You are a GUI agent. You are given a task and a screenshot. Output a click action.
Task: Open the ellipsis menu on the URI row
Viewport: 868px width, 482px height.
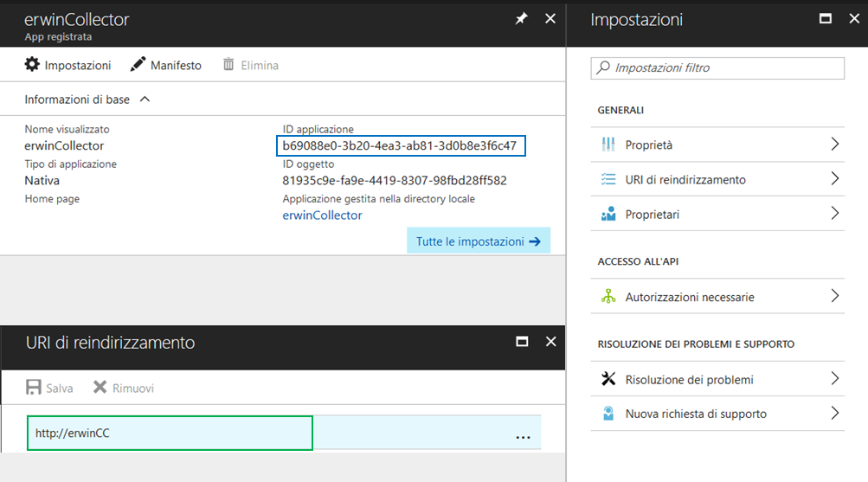coord(523,436)
